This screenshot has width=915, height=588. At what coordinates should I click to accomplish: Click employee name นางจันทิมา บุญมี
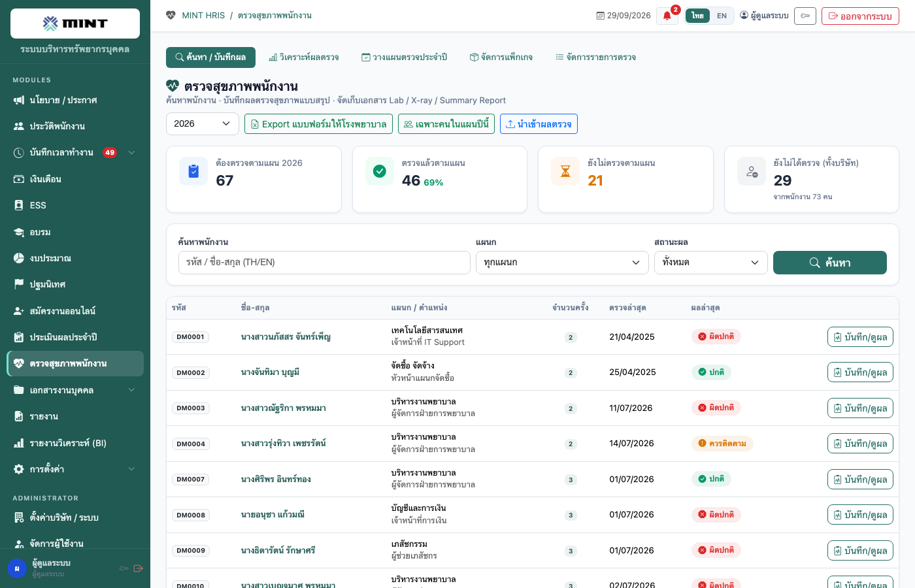click(270, 372)
